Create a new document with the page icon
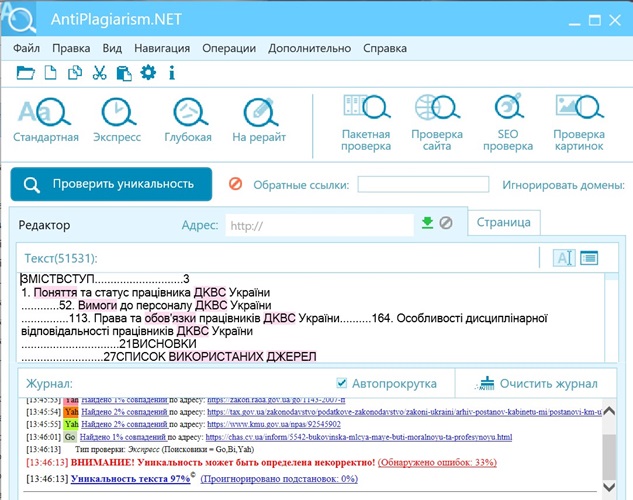The width and height of the screenshot is (633, 500). [50, 73]
